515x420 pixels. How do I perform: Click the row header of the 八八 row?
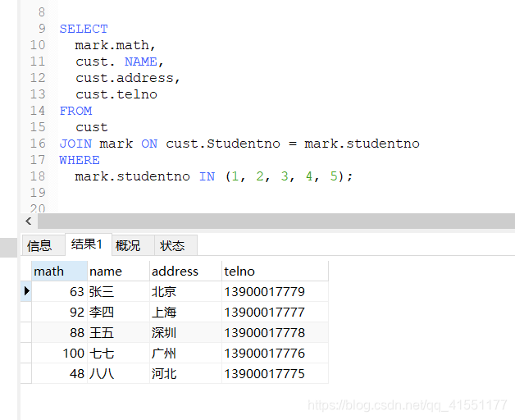(x=26, y=373)
